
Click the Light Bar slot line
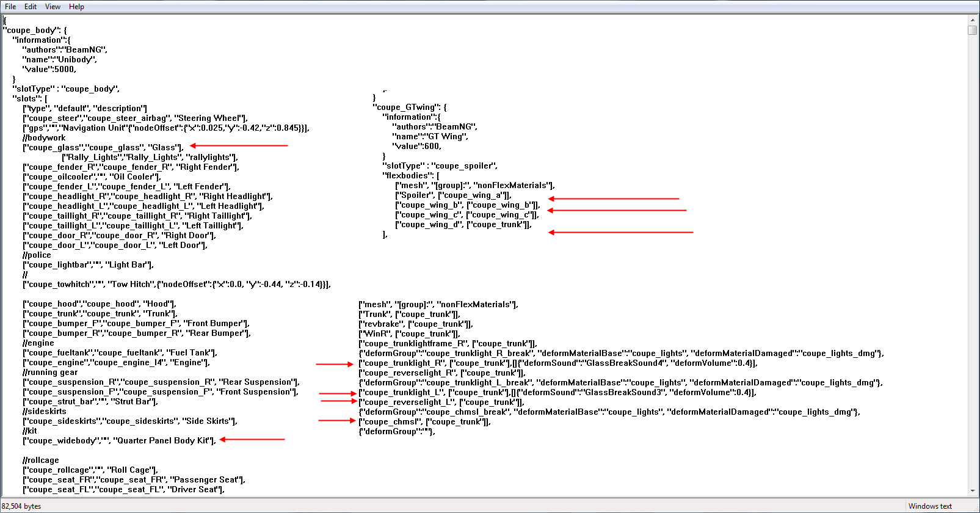(x=88, y=264)
